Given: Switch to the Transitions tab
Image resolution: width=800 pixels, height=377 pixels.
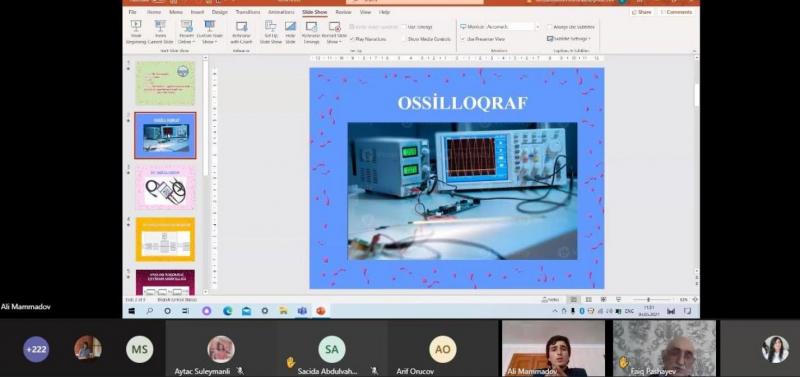Looking at the screenshot, I should point(247,12).
